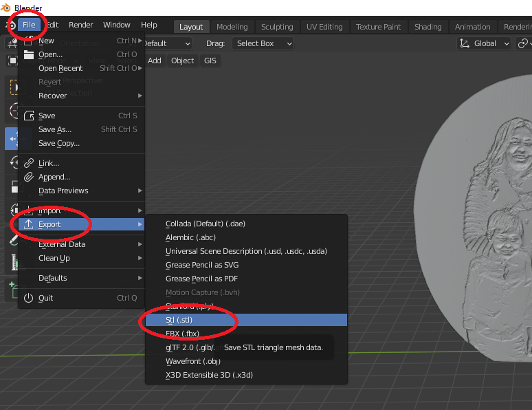Export as FBX (.fbx)
Screen dimensions: 532x410
pyautogui.click(x=246, y=334)
